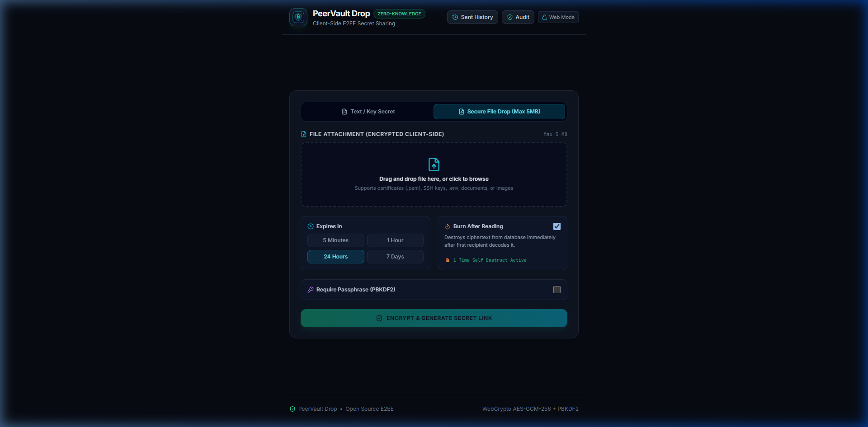This screenshot has width=868, height=427.
Task: Switch to Text / Key Secret tab
Action: [368, 112]
